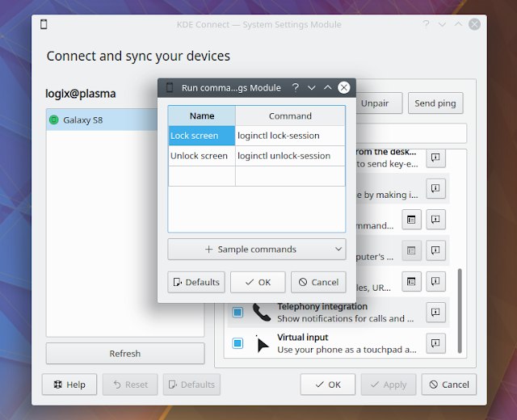
Task: Click OK in KDE Connect main window
Action: tap(328, 384)
